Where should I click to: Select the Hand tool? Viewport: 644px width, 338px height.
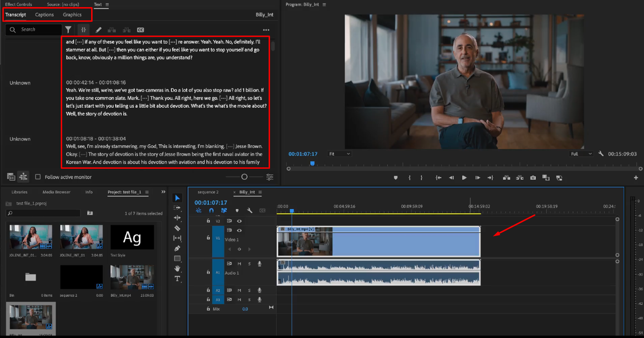pos(177,269)
